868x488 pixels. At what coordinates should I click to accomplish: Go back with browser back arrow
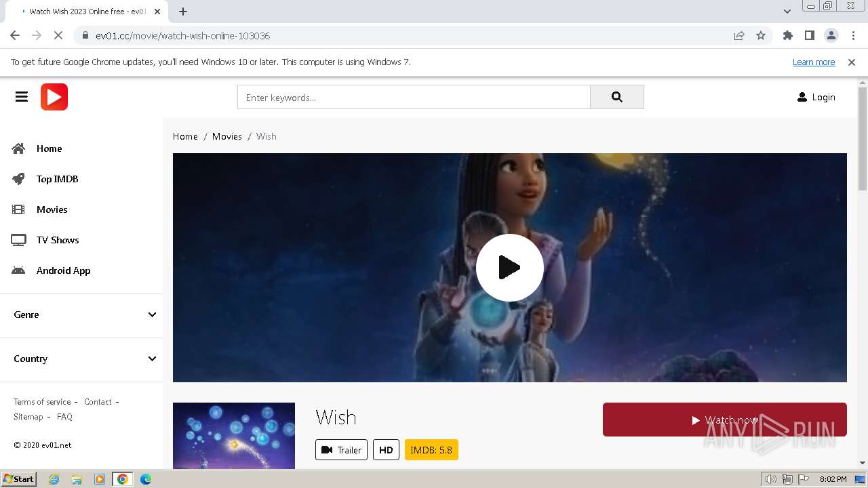point(15,36)
